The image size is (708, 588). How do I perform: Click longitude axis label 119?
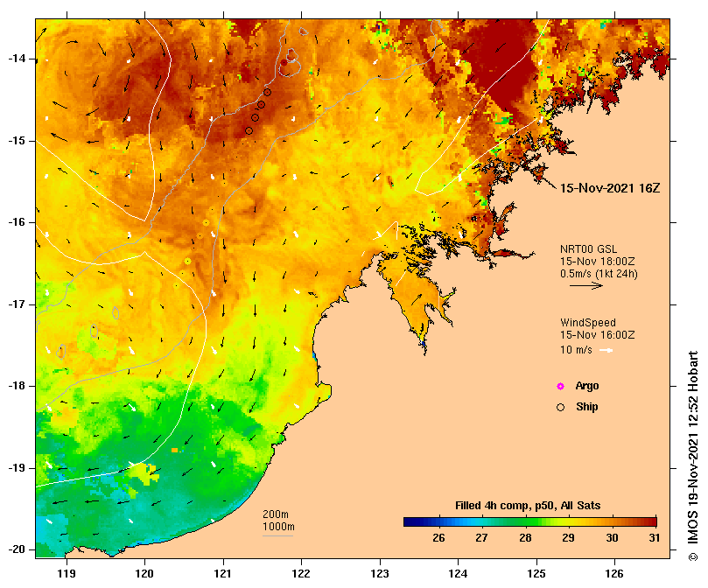point(67,574)
